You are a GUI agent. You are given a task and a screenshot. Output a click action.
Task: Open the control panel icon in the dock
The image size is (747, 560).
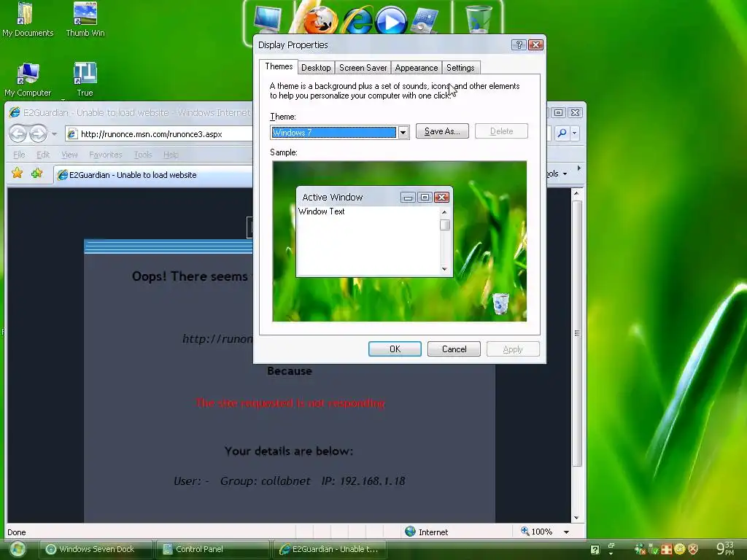point(425,21)
